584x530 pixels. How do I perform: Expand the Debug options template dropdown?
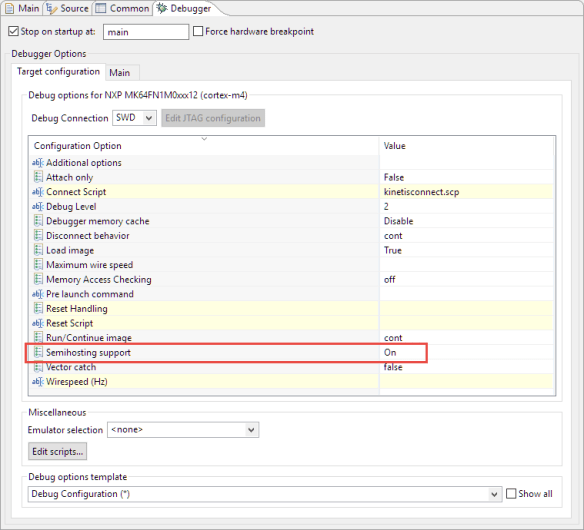[x=264, y=494]
